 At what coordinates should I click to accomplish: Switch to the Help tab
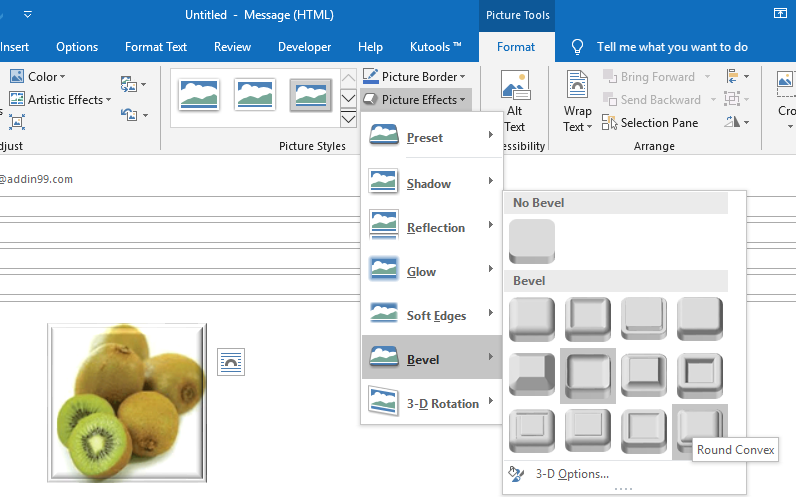click(x=371, y=47)
